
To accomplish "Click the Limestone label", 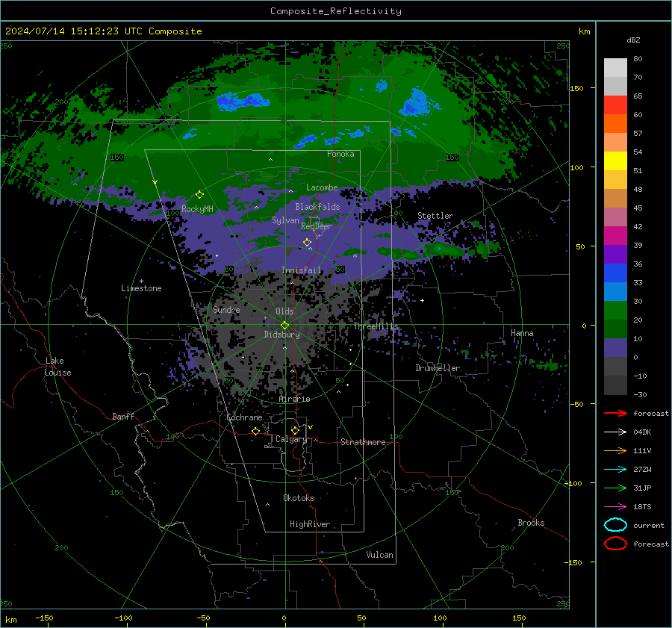I will (141, 288).
